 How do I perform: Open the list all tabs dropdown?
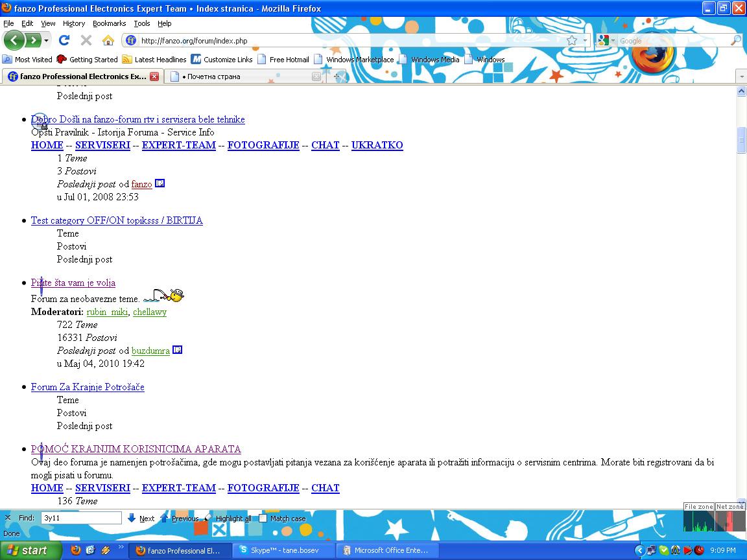tap(741, 76)
